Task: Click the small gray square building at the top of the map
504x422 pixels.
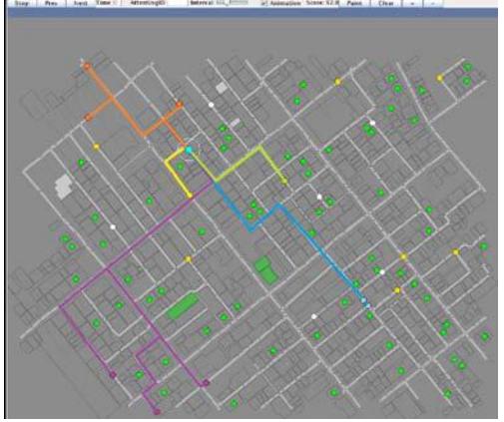Action: click(x=222, y=88)
